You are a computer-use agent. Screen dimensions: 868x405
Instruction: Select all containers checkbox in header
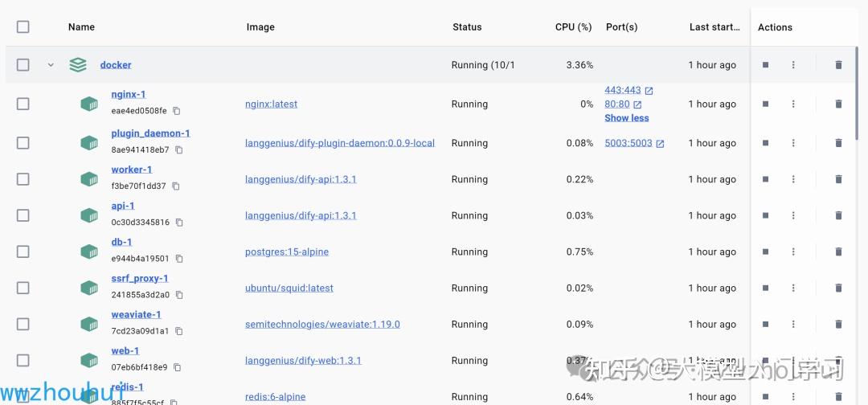tap(23, 27)
